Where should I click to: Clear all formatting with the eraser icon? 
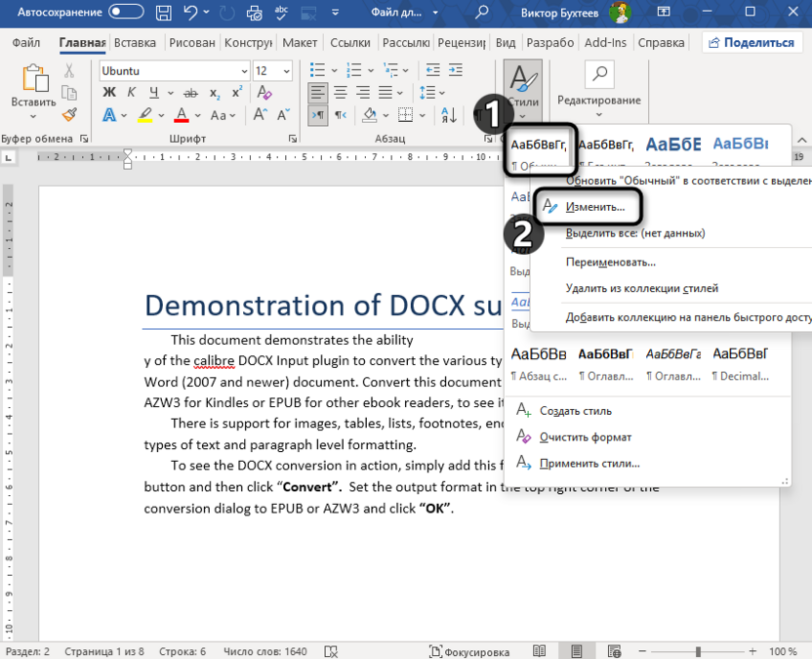[263, 93]
